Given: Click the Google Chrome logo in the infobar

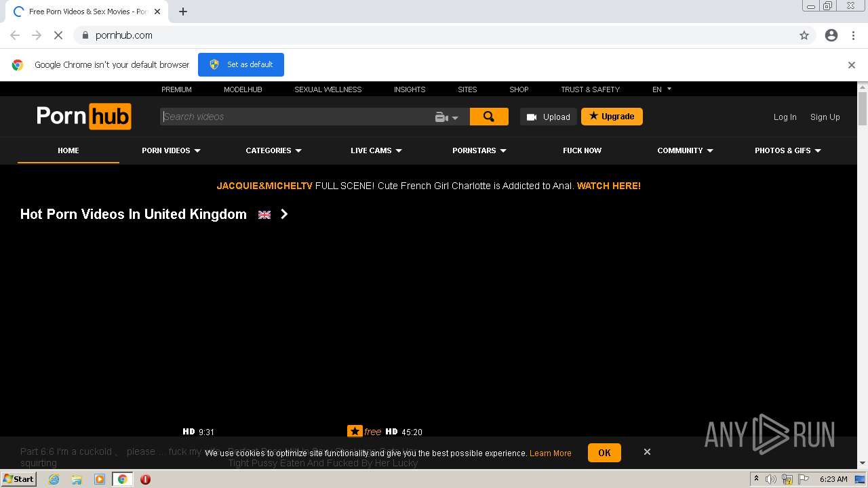Looking at the screenshot, I should (x=18, y=65).
